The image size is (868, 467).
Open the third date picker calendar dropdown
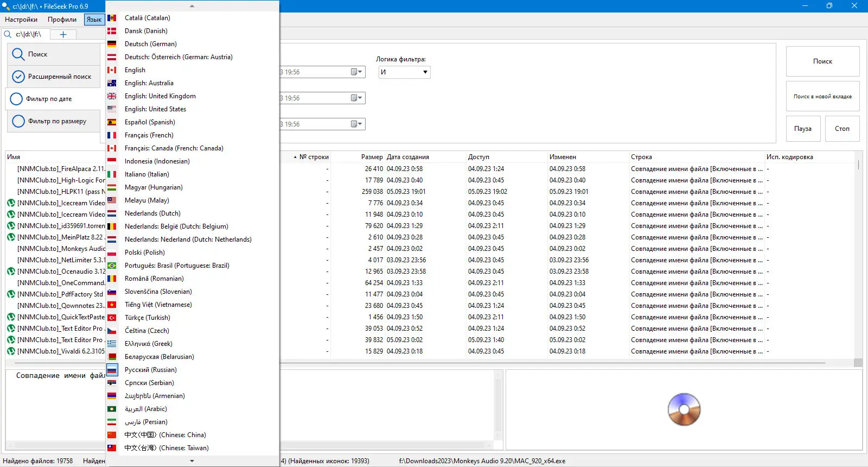[356, 124]
